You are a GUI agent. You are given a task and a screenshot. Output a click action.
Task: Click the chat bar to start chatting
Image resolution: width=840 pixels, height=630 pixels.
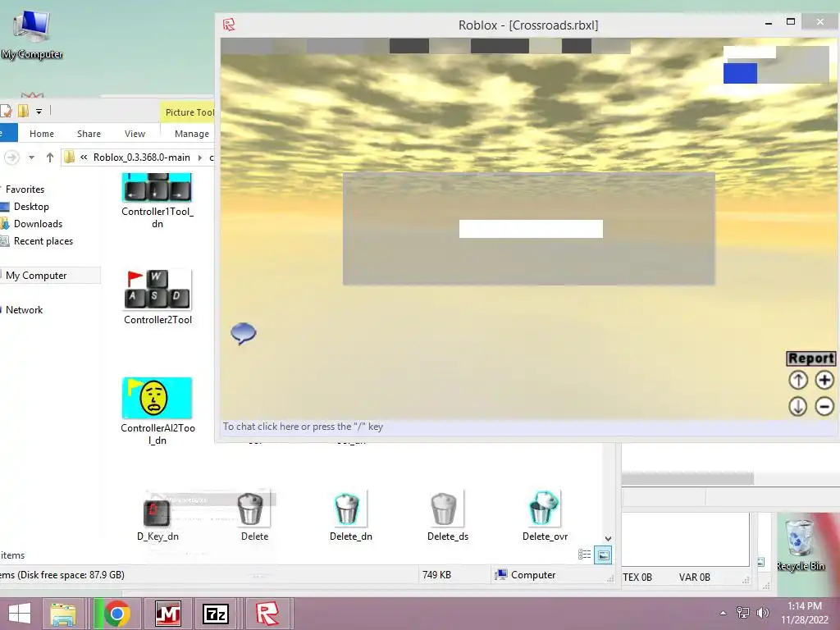click(x=527, y=427)
